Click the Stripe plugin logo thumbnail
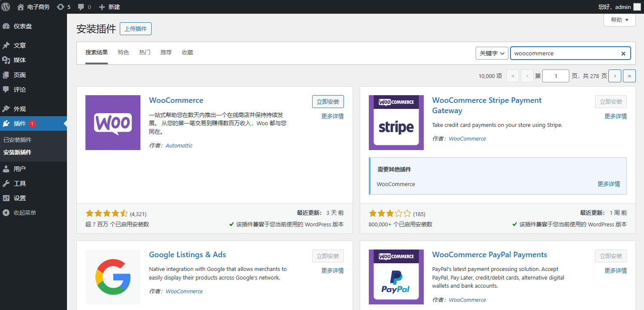The height and width of the screenshot is (310, 644). point(396,123)
